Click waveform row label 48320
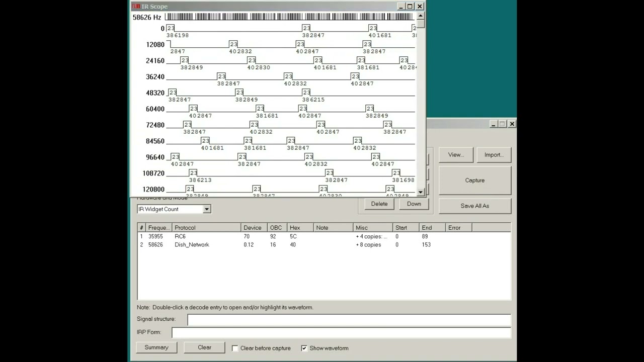The image size is (644, 362). tap(155, 93)
